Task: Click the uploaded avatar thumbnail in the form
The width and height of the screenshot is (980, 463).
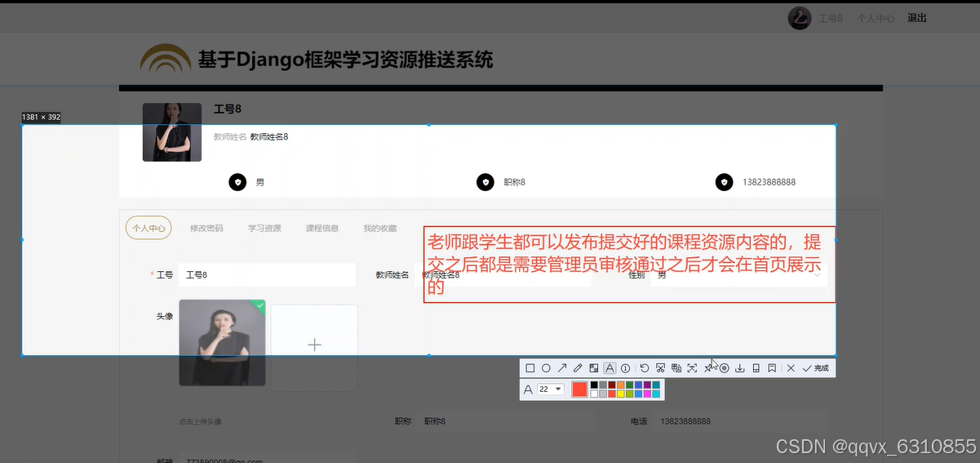Action: pyautogui.click(x=222, y=342)
